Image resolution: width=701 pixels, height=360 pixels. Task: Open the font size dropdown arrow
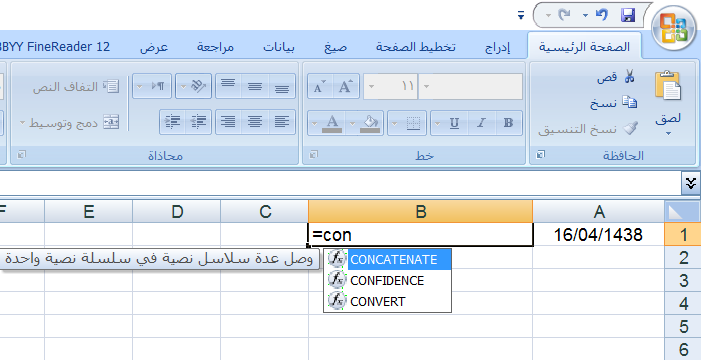tap(371, 86)
